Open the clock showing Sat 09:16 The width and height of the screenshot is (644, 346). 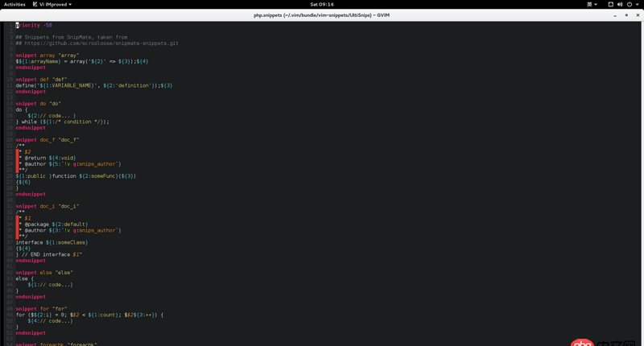tap(322, 4)
